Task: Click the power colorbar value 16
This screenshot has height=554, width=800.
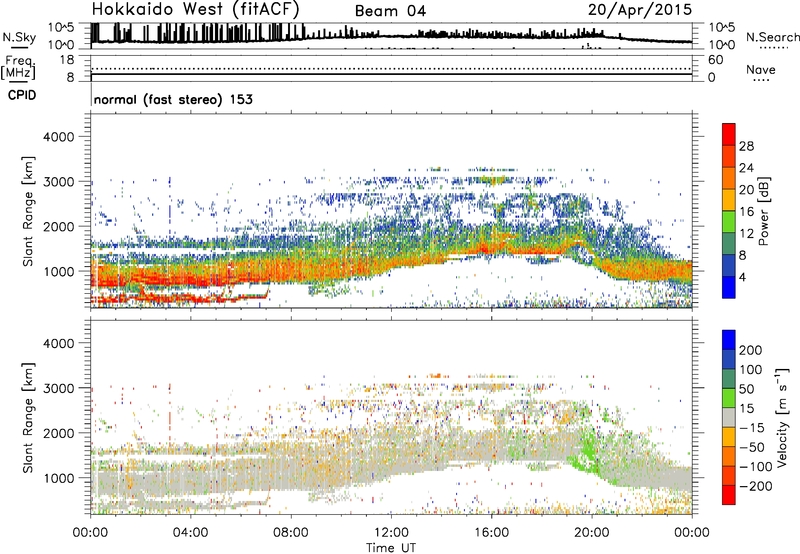Action: tap(746, 212)
